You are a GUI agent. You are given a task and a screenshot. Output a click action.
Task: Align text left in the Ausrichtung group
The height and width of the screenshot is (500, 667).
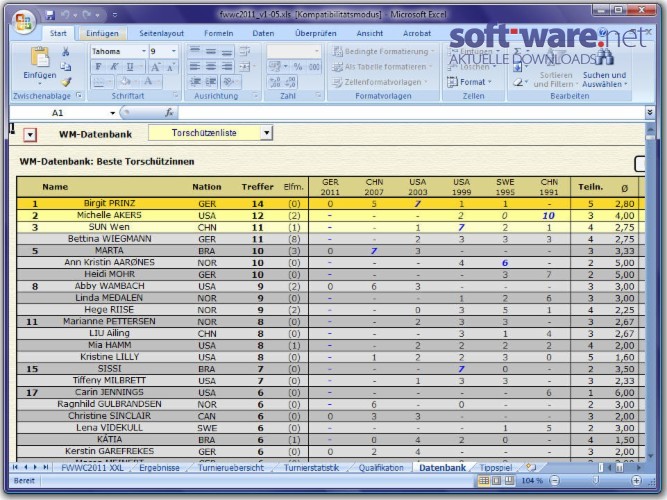tap(195, 66)
